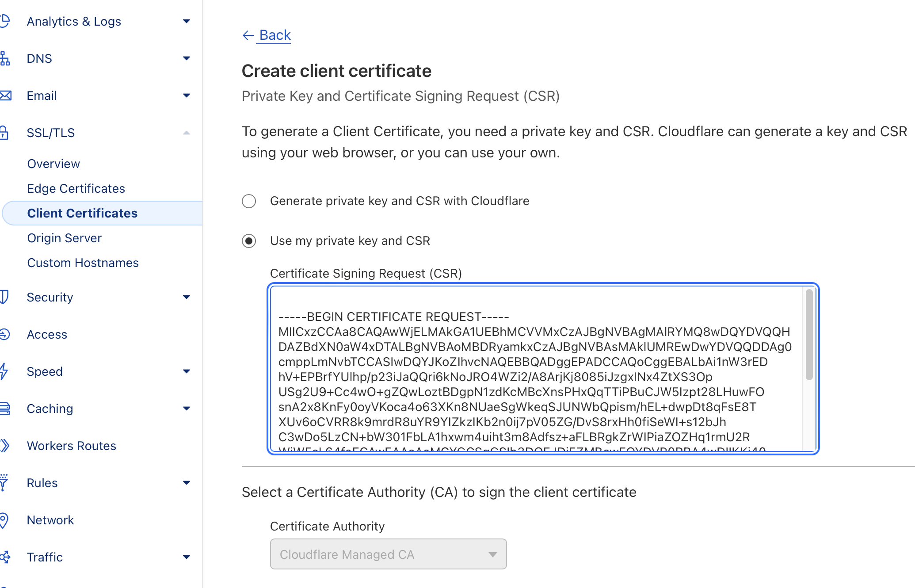Click the Network location pin icon
The width and height of the screenshot is (915, 588).
point(4,520)
